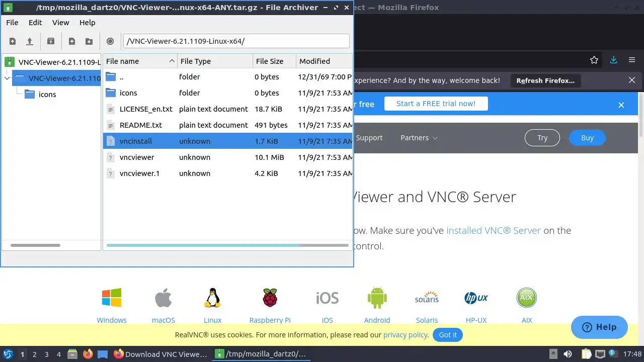The image size is (644, 362).
Task: Click the icons folder icon in file list
Action: [x=111, y=93]
